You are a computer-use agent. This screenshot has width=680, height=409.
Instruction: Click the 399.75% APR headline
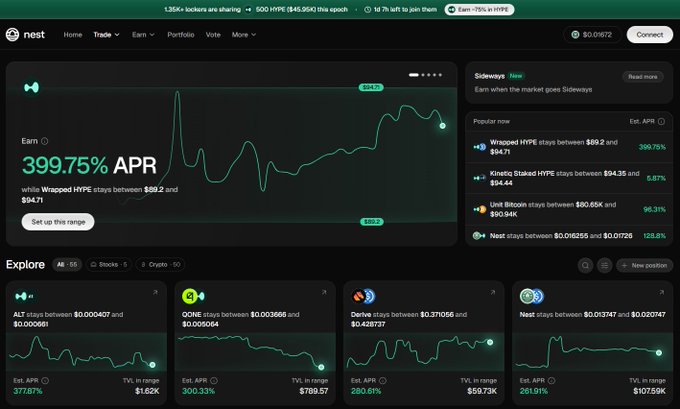pos(89,165)
